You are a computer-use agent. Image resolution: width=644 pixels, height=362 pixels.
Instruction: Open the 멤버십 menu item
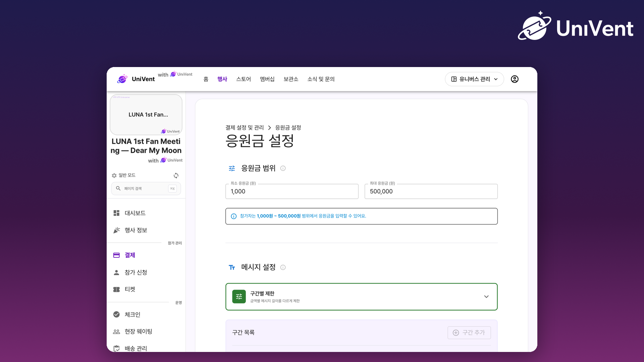coord(267,79)
